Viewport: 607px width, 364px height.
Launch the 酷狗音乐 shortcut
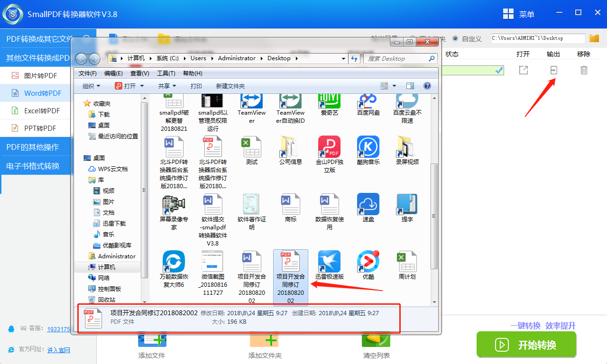click(368, 151)
